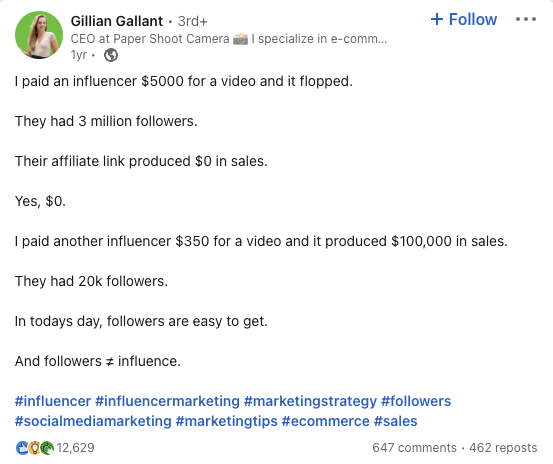Image resolution: width=553 pixels, height=464 pixels.
Task: Click the globe public visibility icon
Action: [111, 55]
